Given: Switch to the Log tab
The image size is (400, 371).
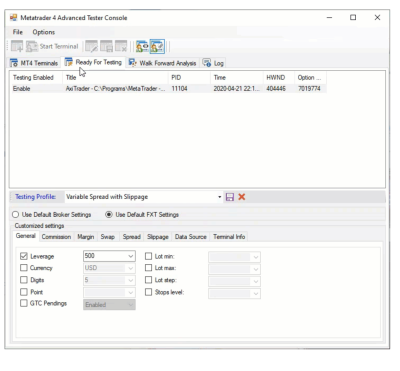Looking at the screenshot, I should tap(213, 63).
